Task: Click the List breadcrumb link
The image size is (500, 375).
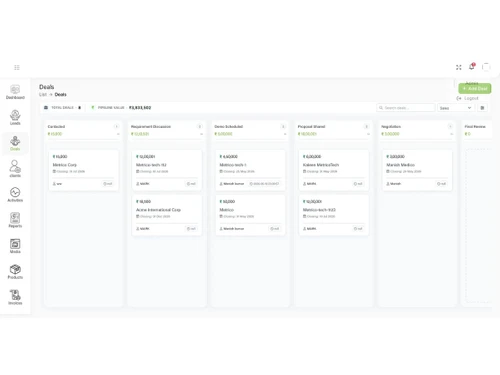Action: pyautogui.click(x=43, y=95)
